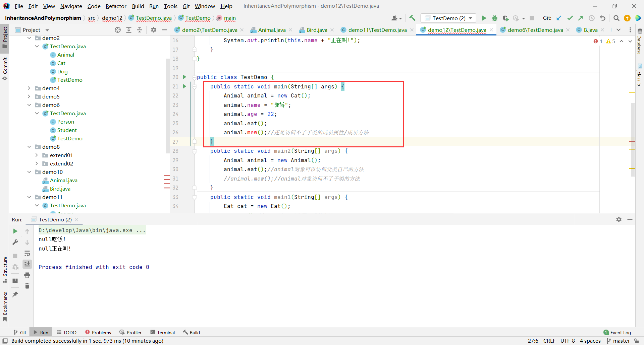Open Run panel settings gear
The image size is (644, 345).
pos(619,219)
